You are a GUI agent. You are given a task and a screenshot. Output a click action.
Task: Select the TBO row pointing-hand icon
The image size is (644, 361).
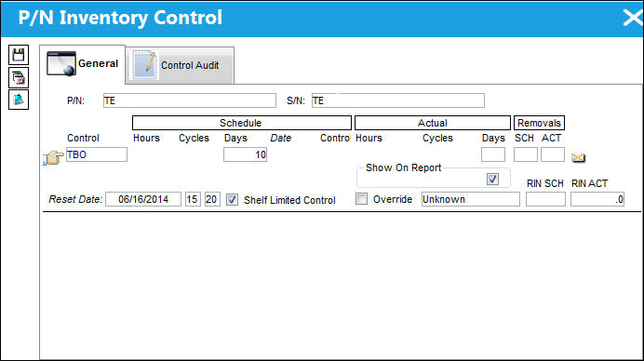click(x=53, y=158)
